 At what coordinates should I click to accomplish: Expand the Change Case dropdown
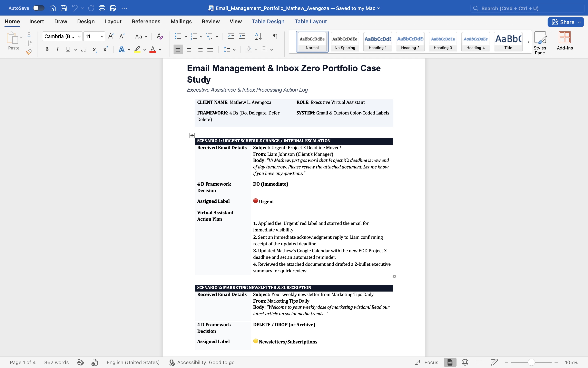click(146, 37)
